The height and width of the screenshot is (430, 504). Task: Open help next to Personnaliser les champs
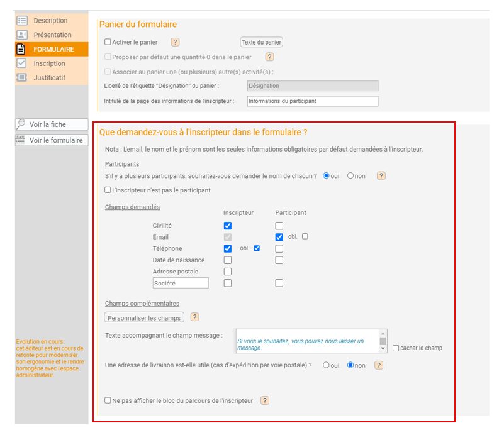(x=194, y=317)
